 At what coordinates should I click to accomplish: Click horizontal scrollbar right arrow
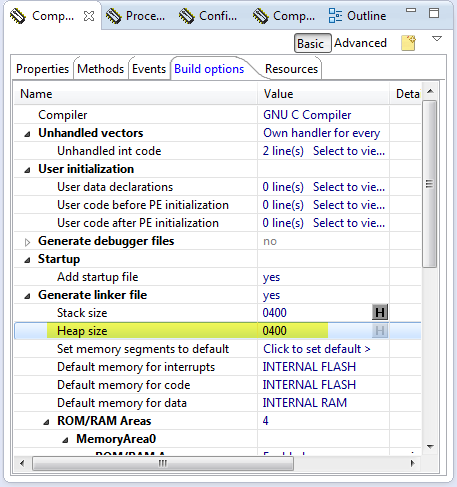click(412, 463)
